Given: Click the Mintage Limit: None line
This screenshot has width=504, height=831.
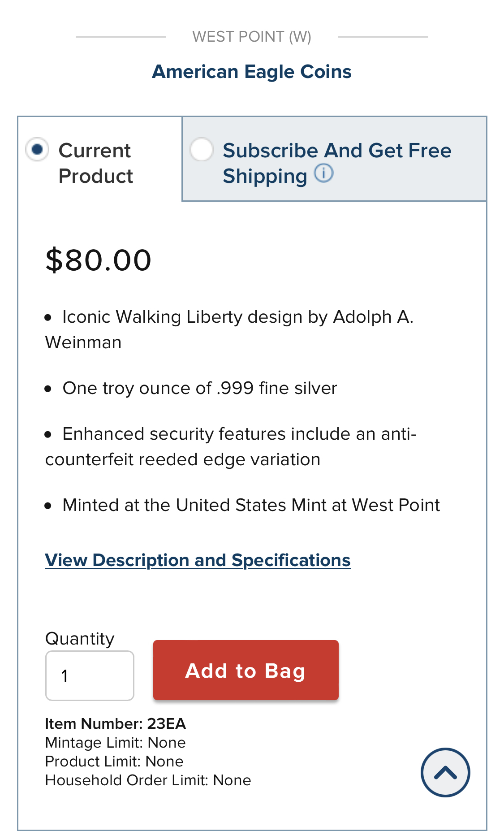Looking at the screenshot, I should pos(116,742).
